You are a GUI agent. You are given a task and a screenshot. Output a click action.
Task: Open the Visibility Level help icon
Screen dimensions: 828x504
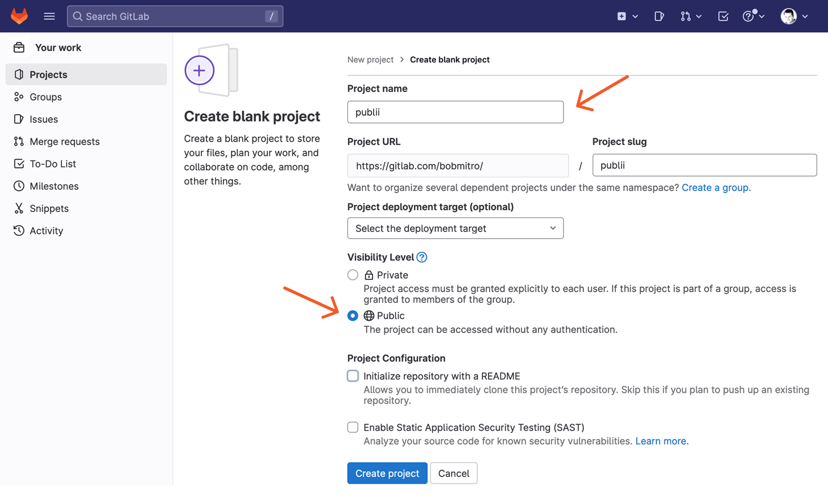(421, 257)
